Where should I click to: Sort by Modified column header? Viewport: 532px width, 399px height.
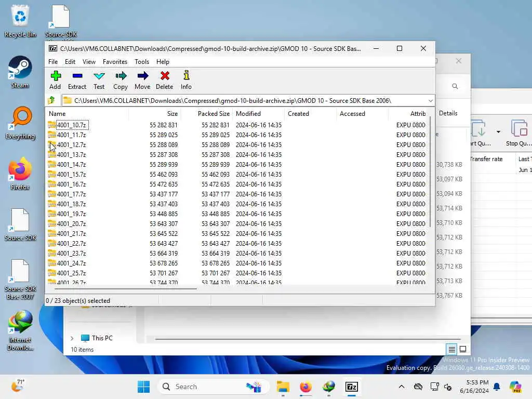(x=259, y=114)
